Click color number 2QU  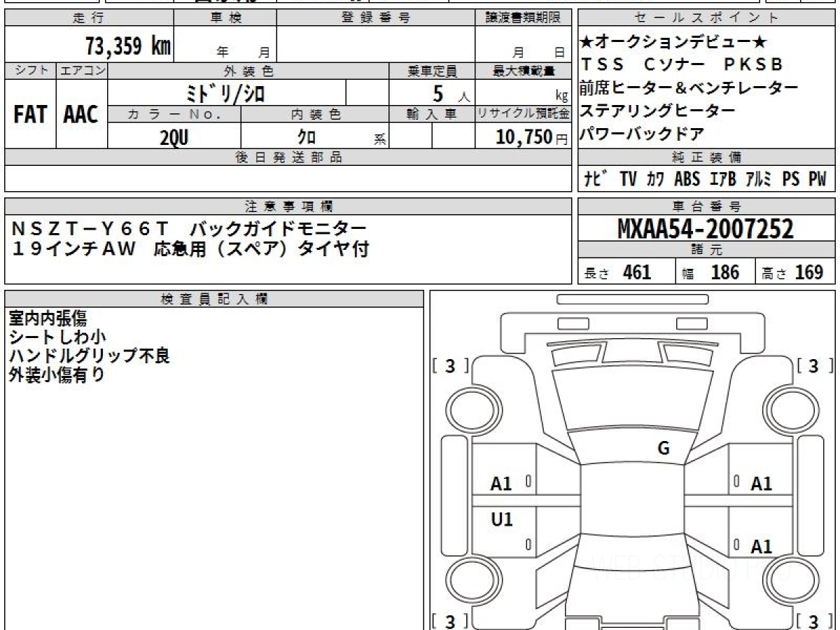click(174, 138)
